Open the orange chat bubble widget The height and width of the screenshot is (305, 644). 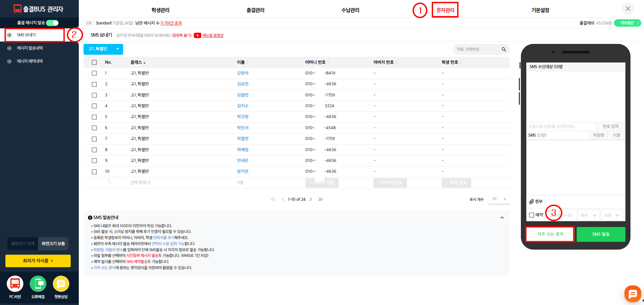point(632,294)
